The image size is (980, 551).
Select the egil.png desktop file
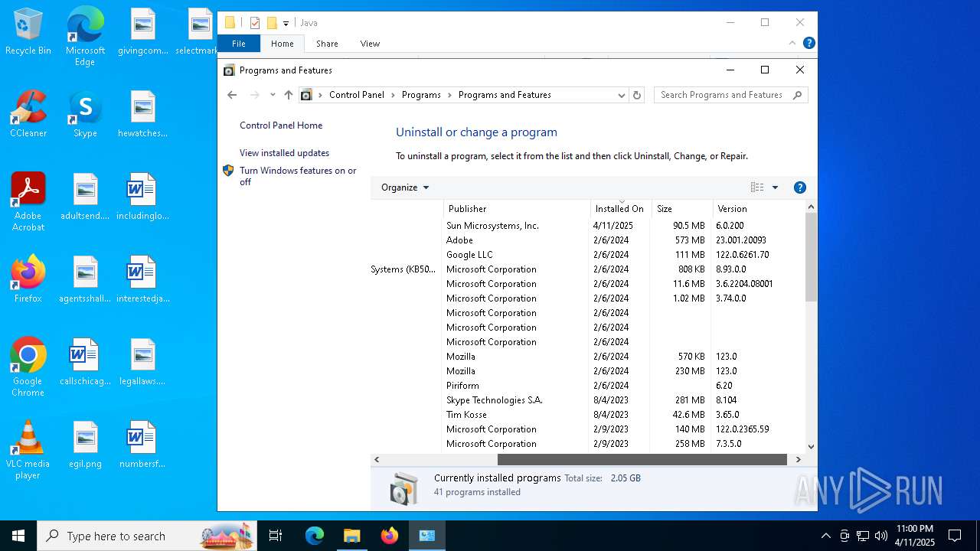coord(85,445)
